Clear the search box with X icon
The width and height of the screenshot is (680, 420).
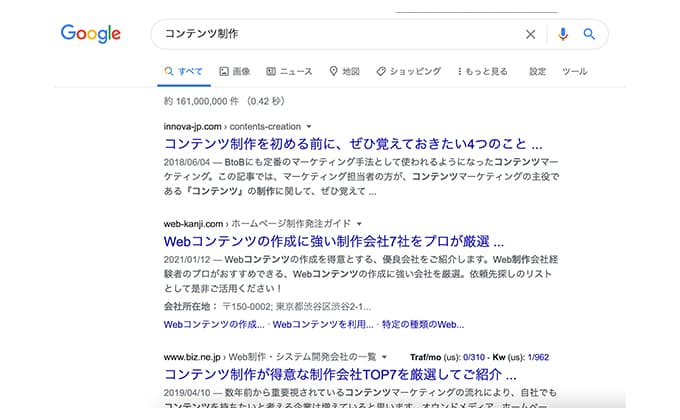coord(530,34)
